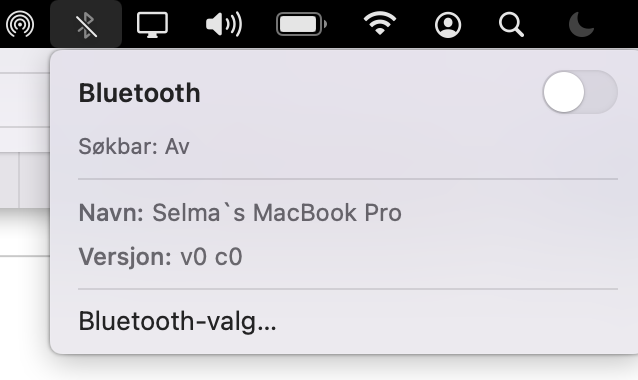Image resolution: width=638 pixels, height=380 pixels.
Task: Show battery status from the battery icon
Action: coord(302,24)
